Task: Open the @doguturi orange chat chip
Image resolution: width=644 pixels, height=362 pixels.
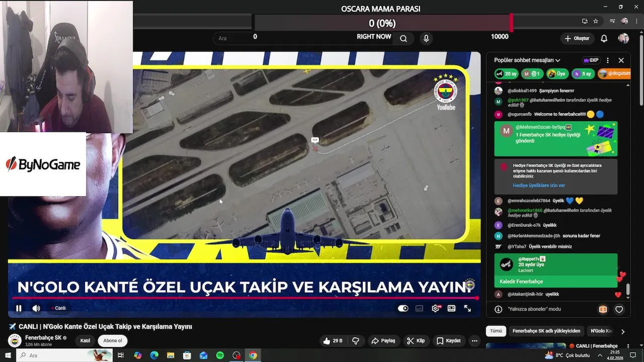Action: [614, 74]
